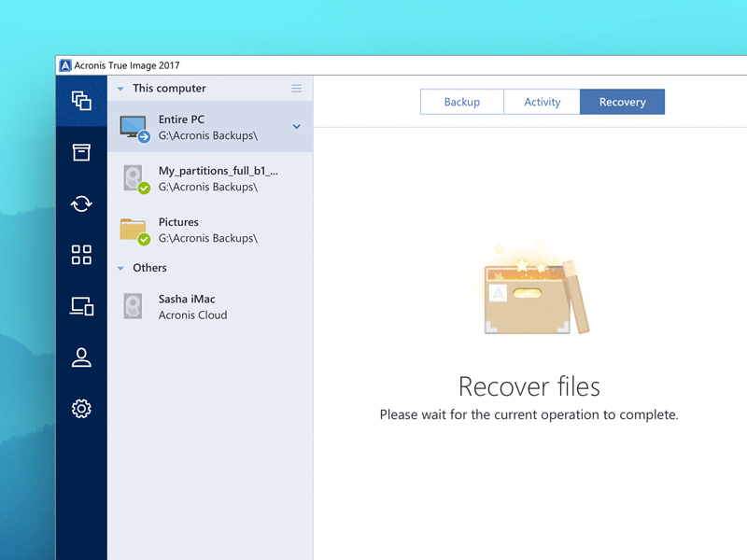Collapse the This computer group
This screenshot has width=747, height=560.
point(120,89)
